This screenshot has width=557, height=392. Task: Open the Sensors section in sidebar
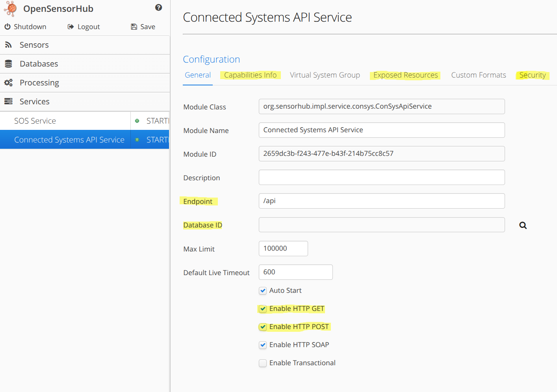point(34,44)
